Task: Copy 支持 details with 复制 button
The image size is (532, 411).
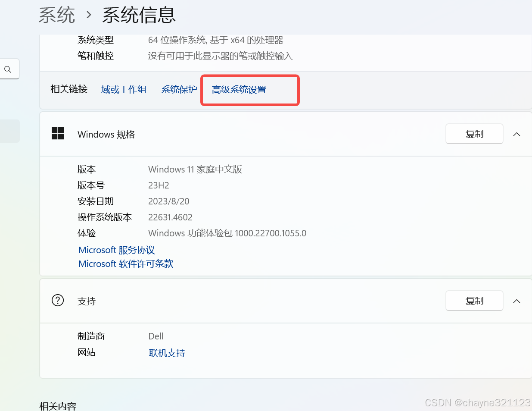Action: (x=474, y=301)
